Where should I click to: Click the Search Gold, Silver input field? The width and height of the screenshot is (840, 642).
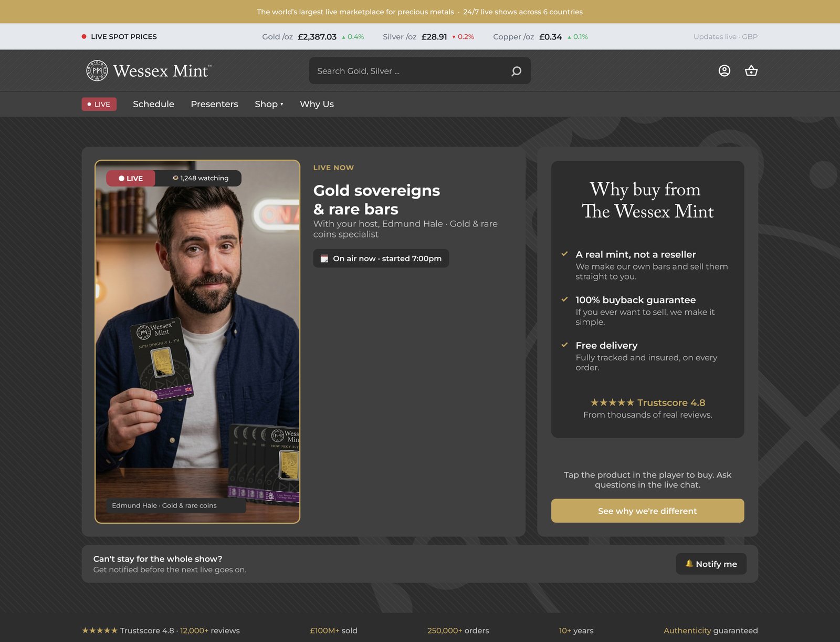[419, 71]
